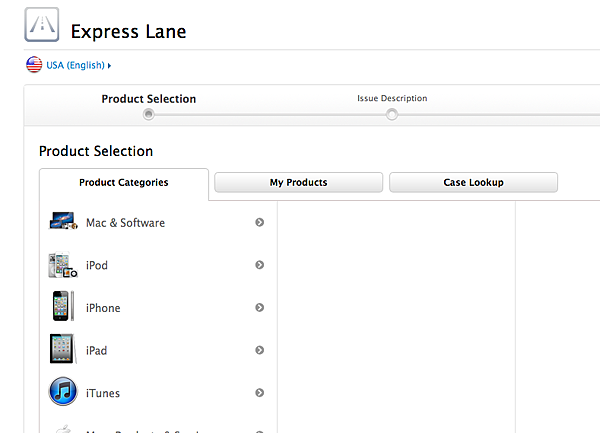The image size is (600, 433).
Task: Open the USA (English) region link
Action: (x=75, y=65)
